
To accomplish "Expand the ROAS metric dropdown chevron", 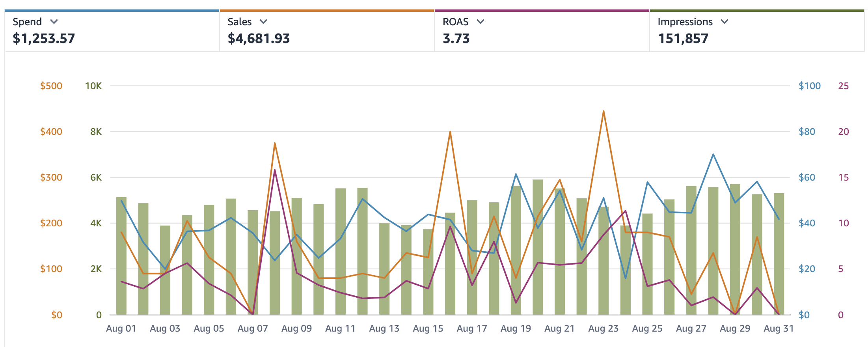I will click(480, 22).
